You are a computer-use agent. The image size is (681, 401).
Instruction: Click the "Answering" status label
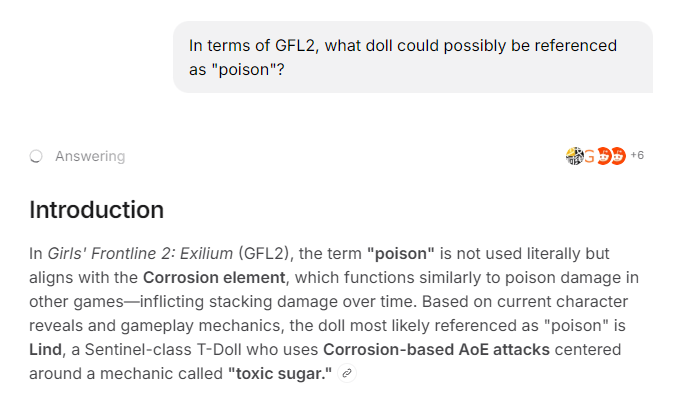pyautogui.click(x=90, y=156)
